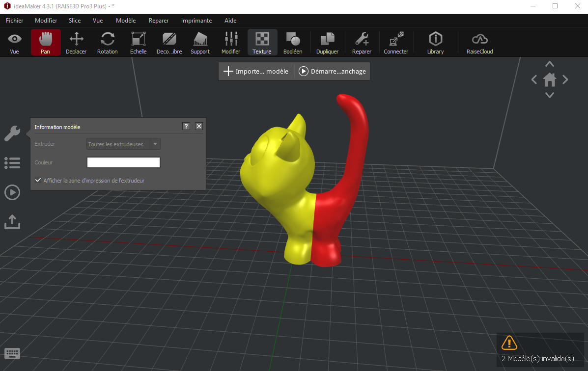Click the invalid models warning icon
Screen dimensions: 588x371
click(x=509, y=343)
